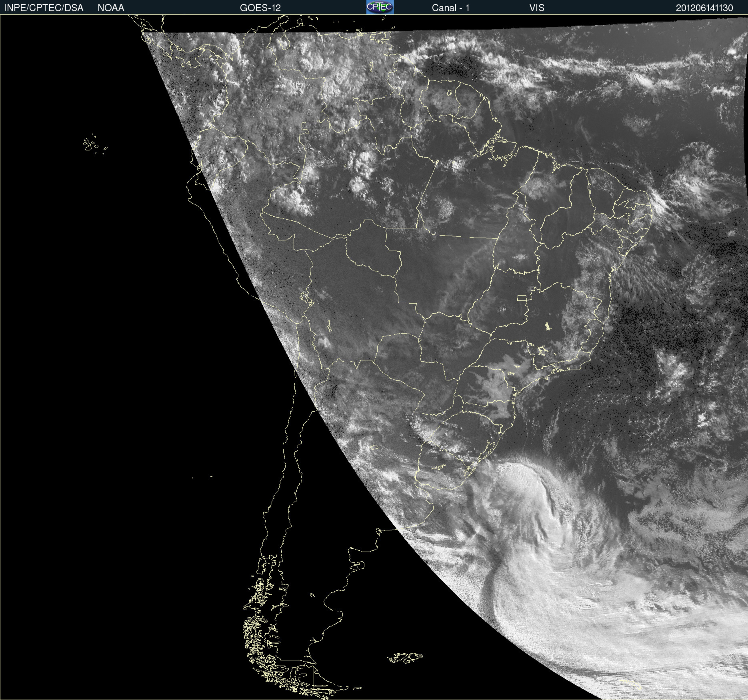Click the Canal - 1 channel label
This screenshot has width=748, height=700.
[x=451, y=8]
